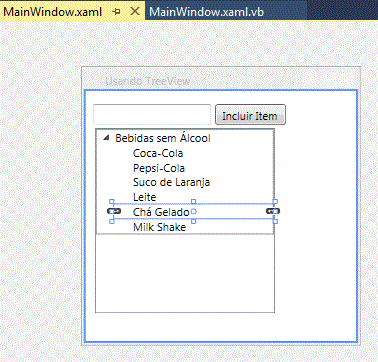Select the Coca-Cola tree item

[158, 153]
